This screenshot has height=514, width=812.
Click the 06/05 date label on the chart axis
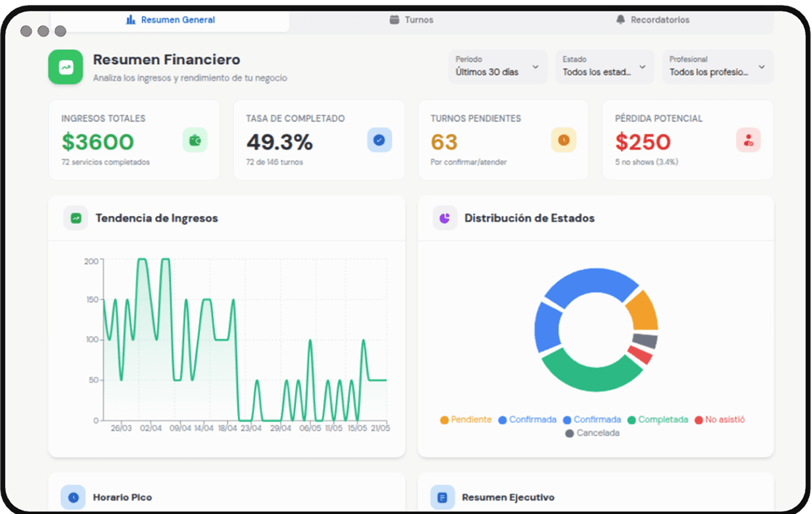tap(310, 428)
